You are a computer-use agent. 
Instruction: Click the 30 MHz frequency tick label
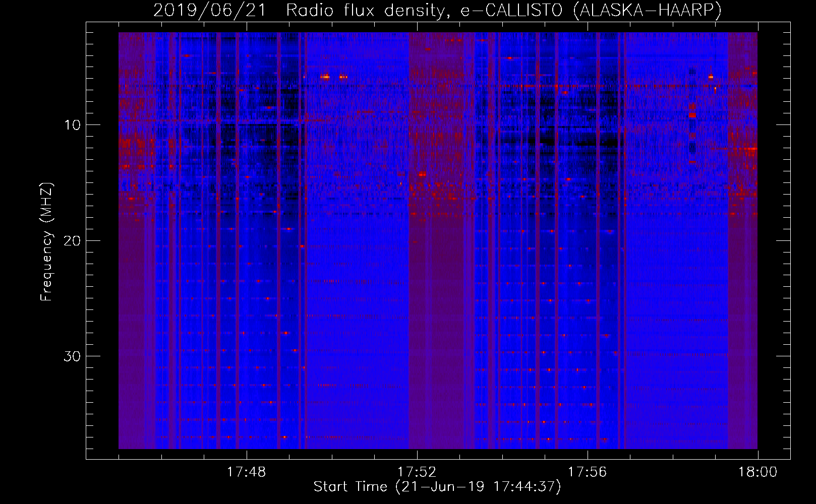tap(73, 356)
